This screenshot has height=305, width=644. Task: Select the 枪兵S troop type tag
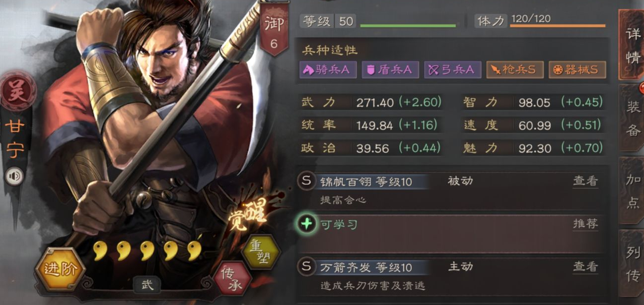click(515, 70)
